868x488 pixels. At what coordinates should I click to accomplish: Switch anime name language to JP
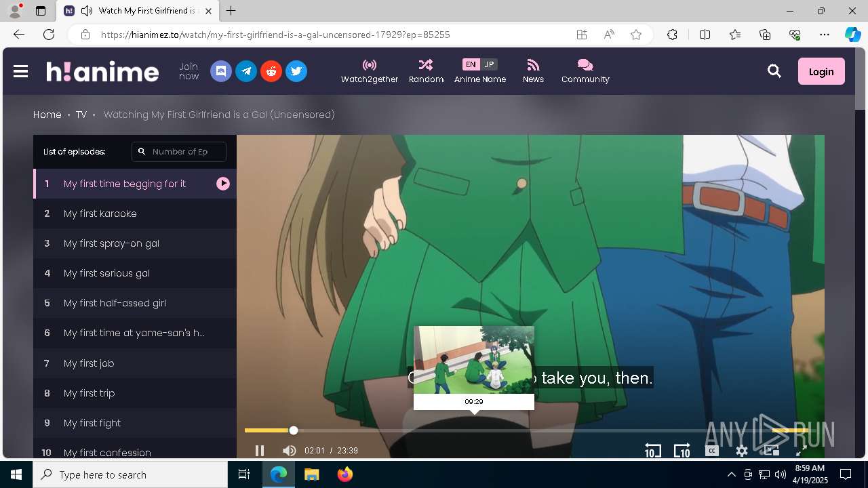[x=489, y=64]
